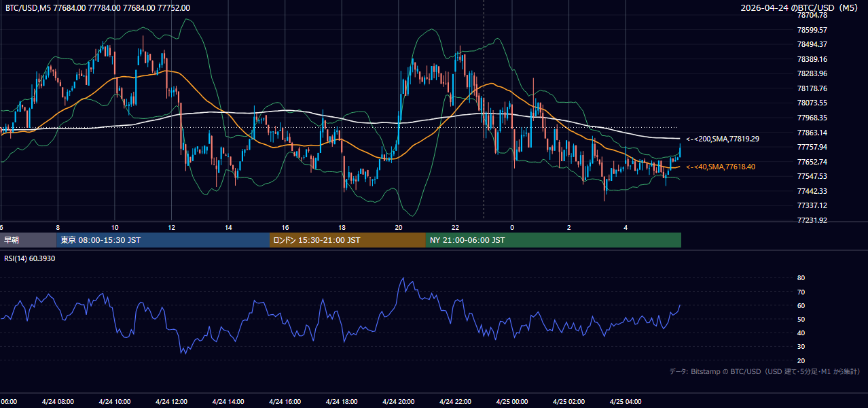Click the 4/25 02:00 bottom time label
868x408 pixels.
(x=569, y=402)
